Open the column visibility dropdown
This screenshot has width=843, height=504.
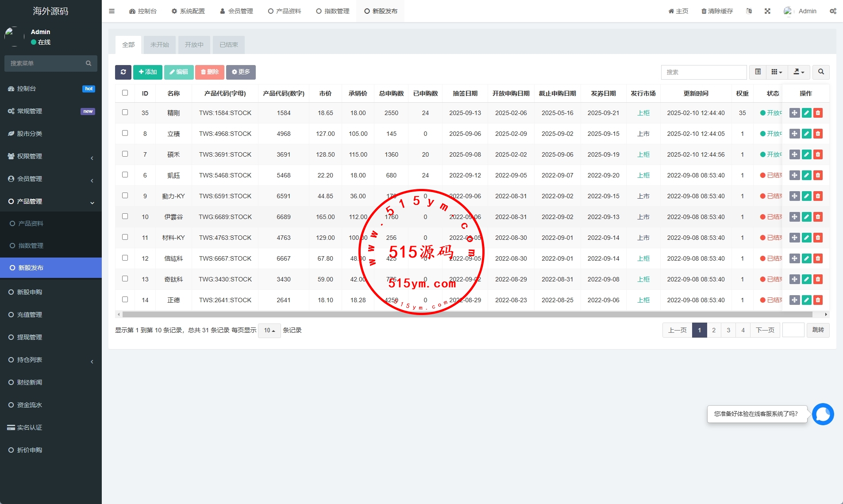point(776,72)
